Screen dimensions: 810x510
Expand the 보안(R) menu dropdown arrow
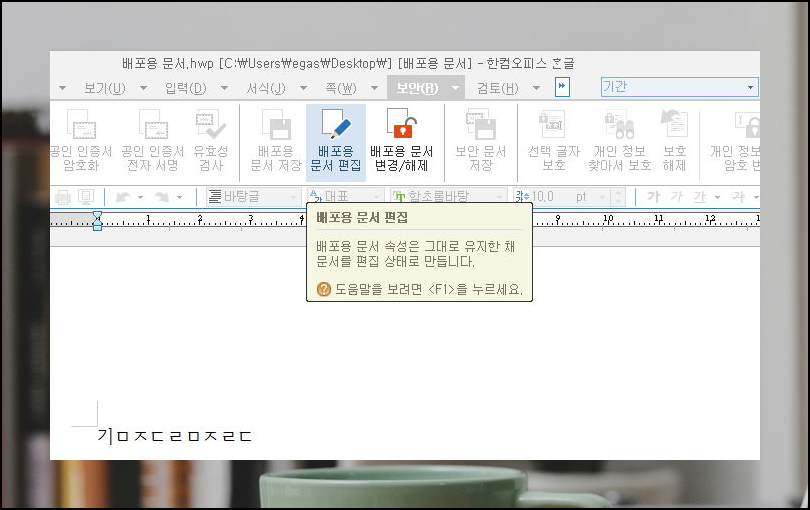[x=455, y=88]
